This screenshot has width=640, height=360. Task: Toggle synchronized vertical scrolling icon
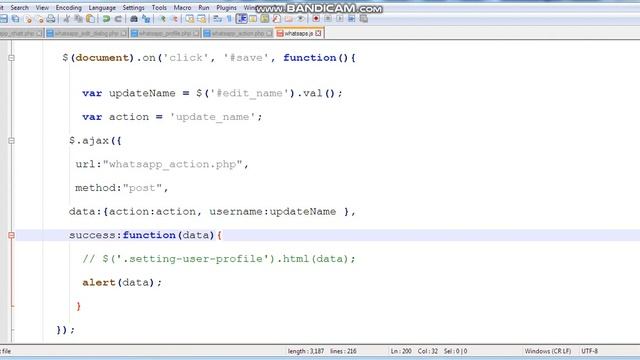[190, 19]
